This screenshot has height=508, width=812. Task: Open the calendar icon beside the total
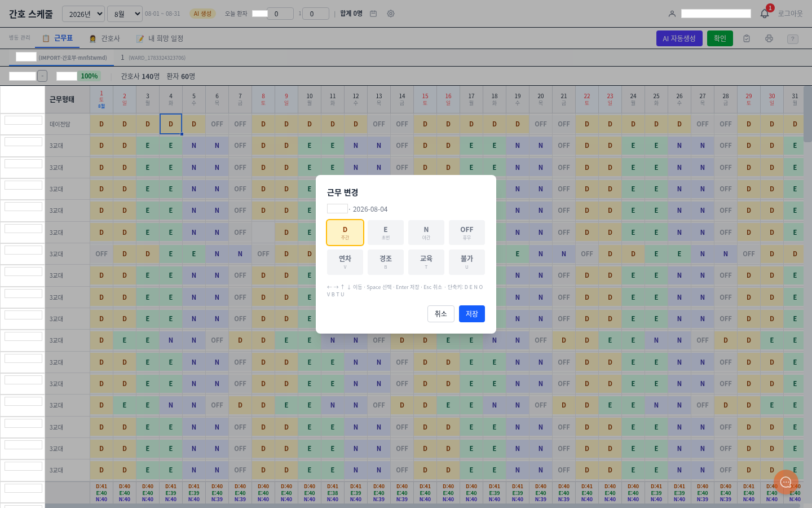click(x=373, y=14)
